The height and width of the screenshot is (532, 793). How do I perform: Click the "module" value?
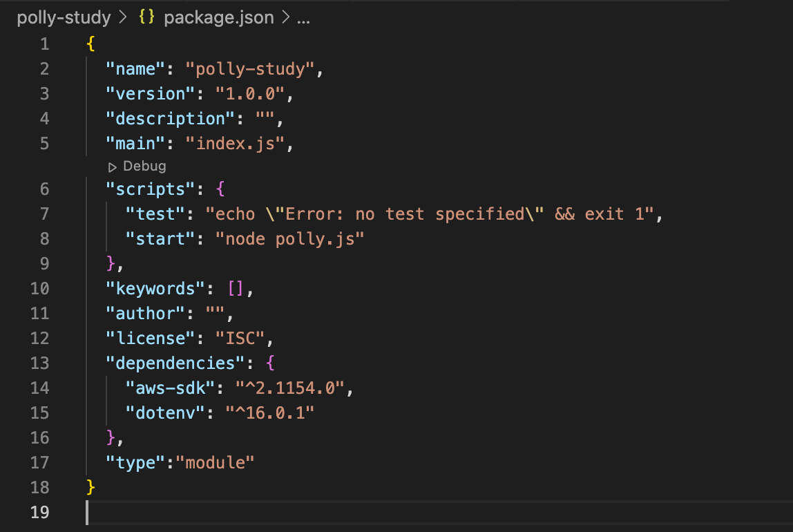click(x=215, y=463)
